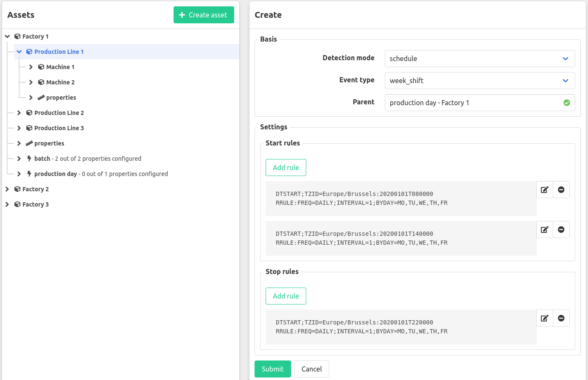588x380 pixels.
Task: Remove the 080000 start rule
Action: [x=561, y=190]
